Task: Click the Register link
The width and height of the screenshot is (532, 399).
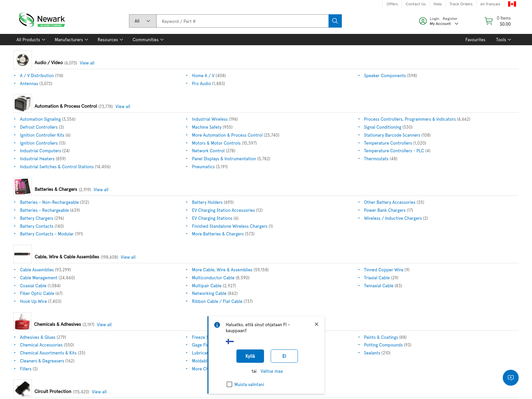Action: 450,19
